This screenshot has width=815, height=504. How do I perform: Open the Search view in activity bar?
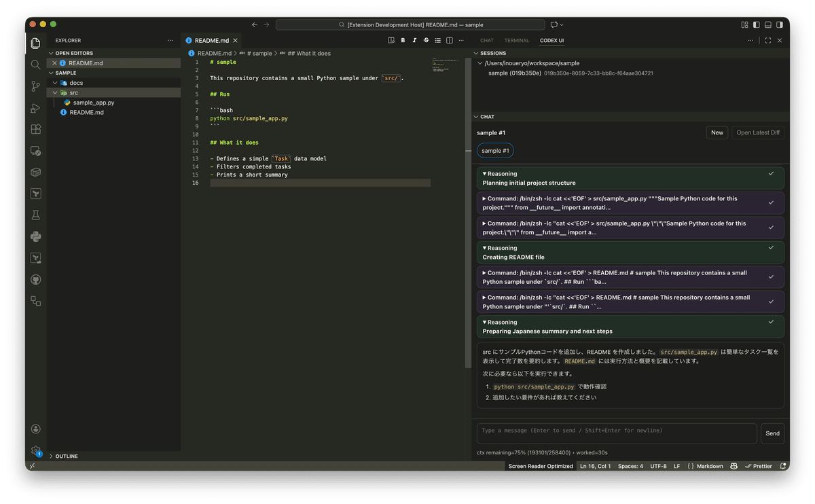click(x=35, y=65)
